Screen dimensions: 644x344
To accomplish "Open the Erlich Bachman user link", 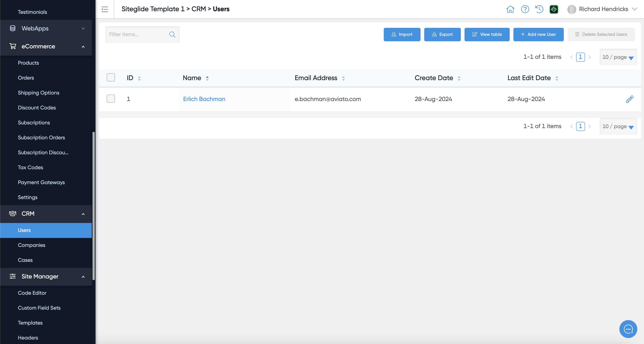I will coord(204,99).
